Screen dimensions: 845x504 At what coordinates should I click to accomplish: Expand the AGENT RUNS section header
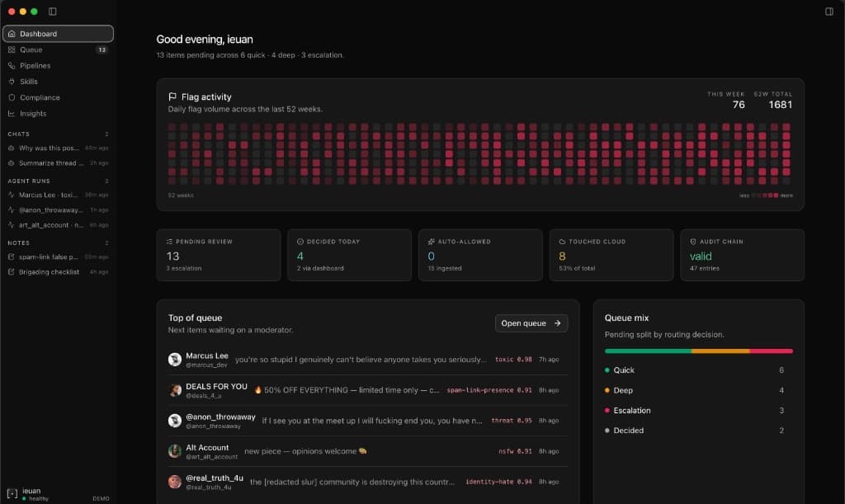coord(59,181)
